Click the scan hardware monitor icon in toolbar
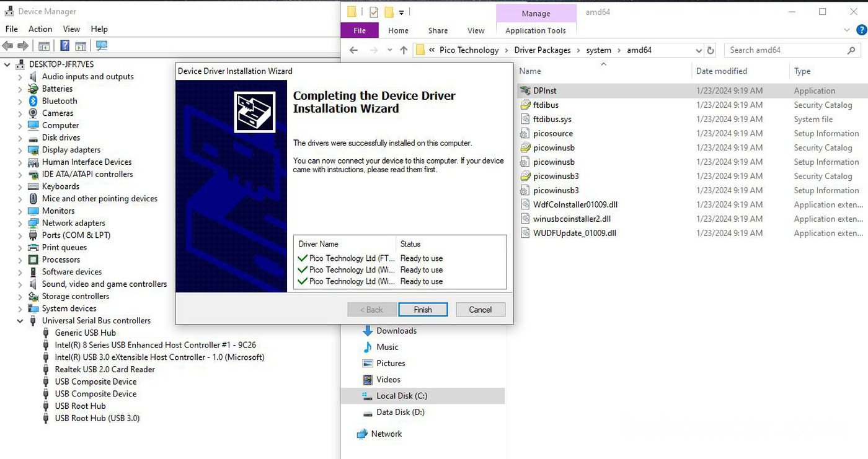 click(102, 46)
